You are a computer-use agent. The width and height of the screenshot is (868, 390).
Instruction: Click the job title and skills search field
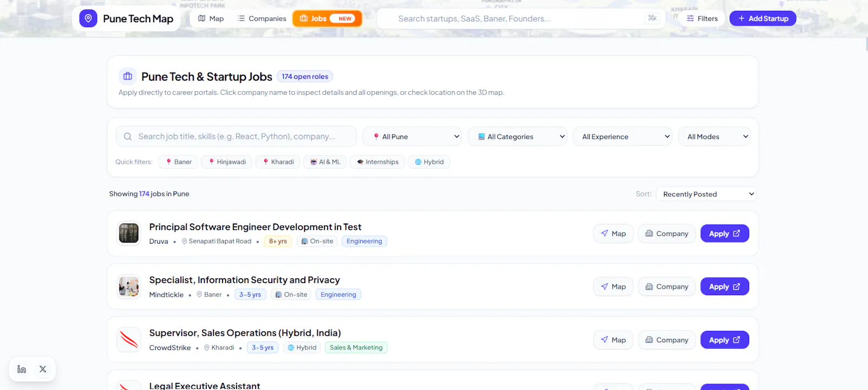236,137
